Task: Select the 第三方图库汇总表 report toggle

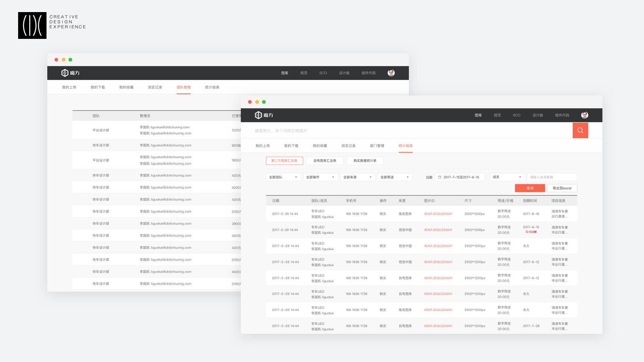Action: (x=284, y=161)
